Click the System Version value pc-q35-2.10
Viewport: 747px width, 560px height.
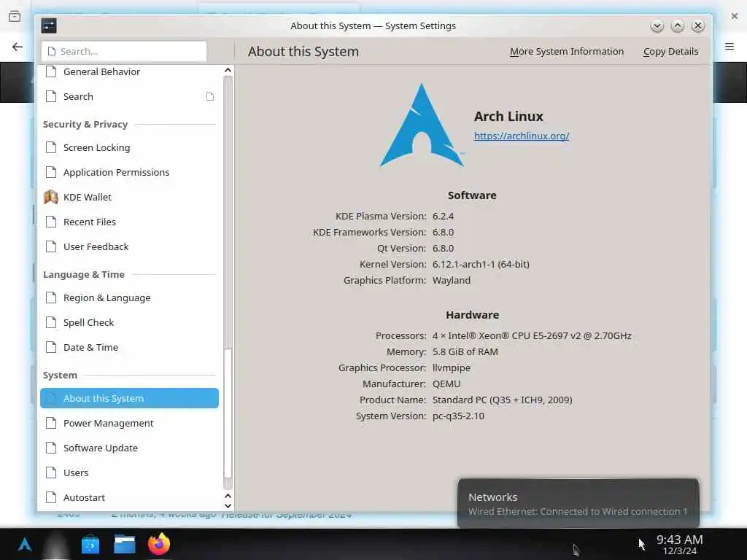click(458, 416)
